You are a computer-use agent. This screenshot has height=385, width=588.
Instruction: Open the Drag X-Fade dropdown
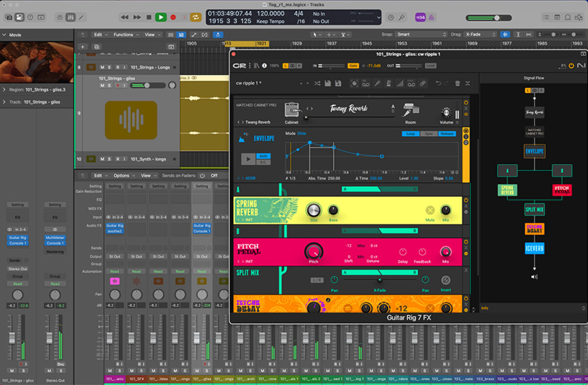(x=481, y=35)
